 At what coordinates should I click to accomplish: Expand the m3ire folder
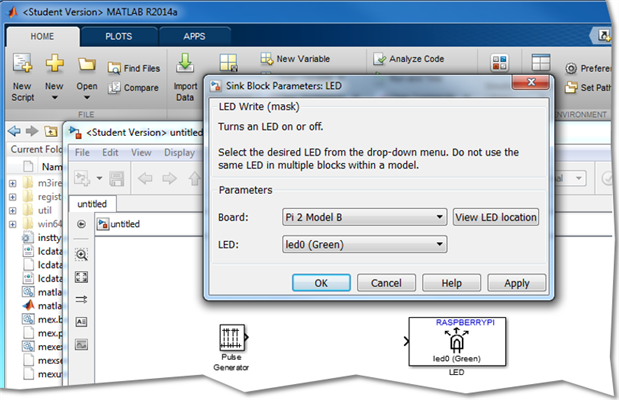pyautogui.click(x=13, y=183)
